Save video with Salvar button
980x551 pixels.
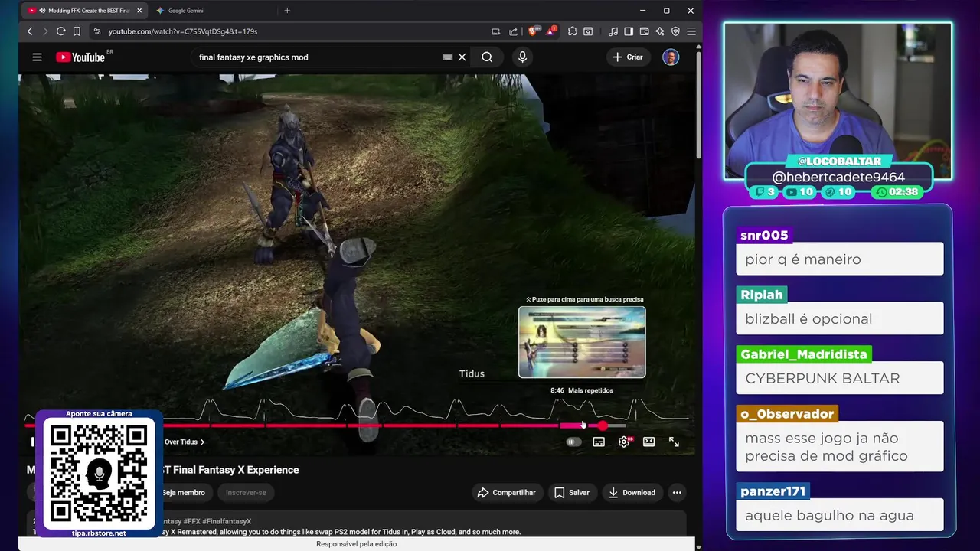coord(571,493)
